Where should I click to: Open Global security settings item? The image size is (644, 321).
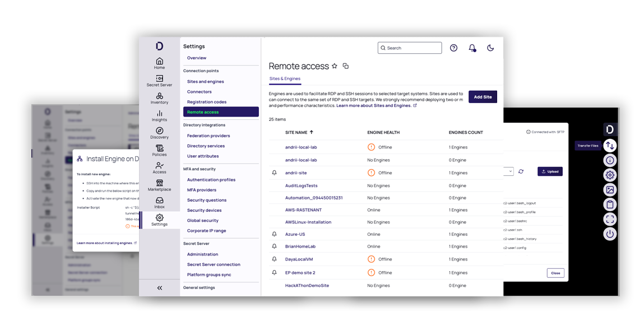click(x=202, y=220)
